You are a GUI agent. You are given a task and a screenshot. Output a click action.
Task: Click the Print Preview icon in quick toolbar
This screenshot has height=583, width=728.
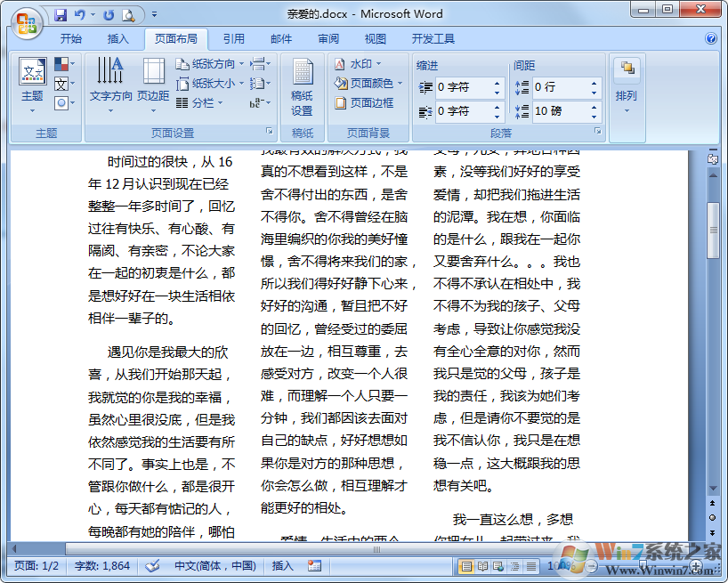pyautogui.click(x=128, y=14)
